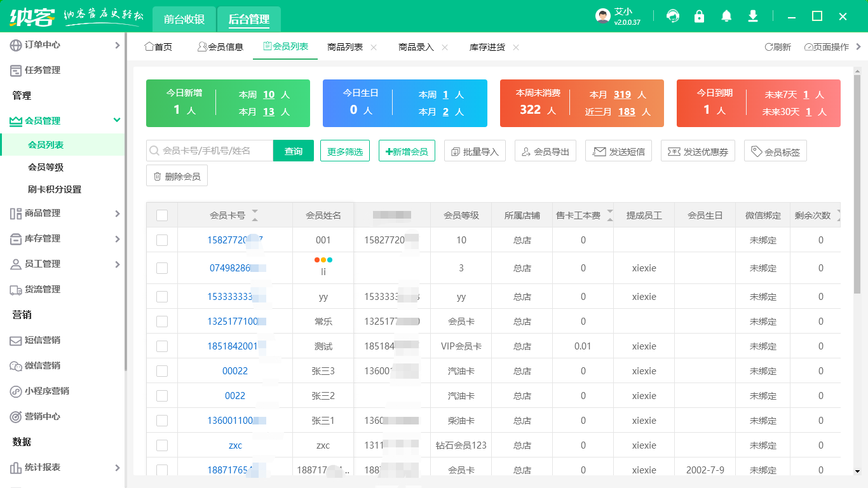Tick the select-all checkbox in table header
This screenshot has width=868, height=488.
[162, 215]
